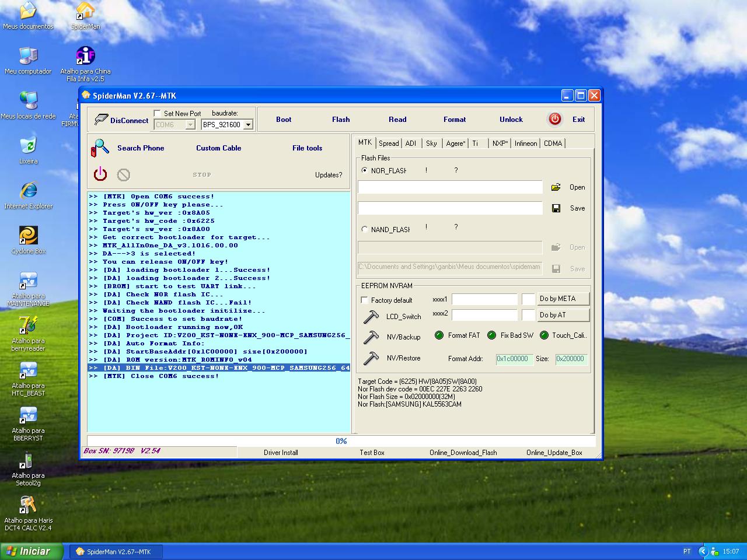Click the Format button
Screen dimensions: 747x560
(455, 120)
